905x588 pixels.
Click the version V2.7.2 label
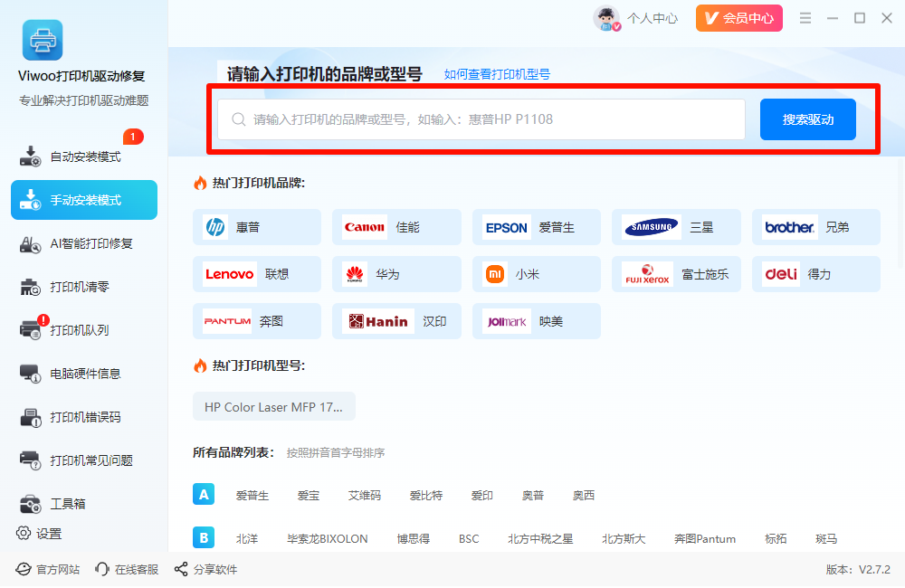(x=858, y=570)
